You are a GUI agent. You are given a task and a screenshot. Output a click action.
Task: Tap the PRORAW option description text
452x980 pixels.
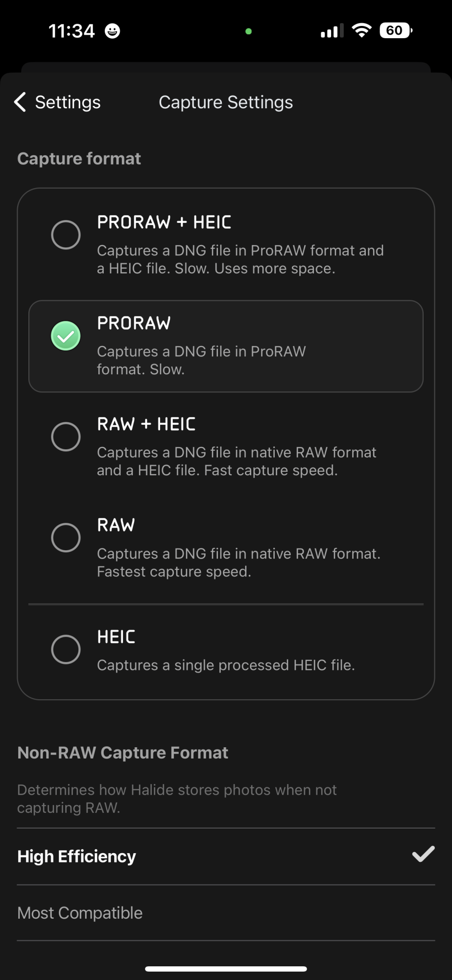point(201,360)
